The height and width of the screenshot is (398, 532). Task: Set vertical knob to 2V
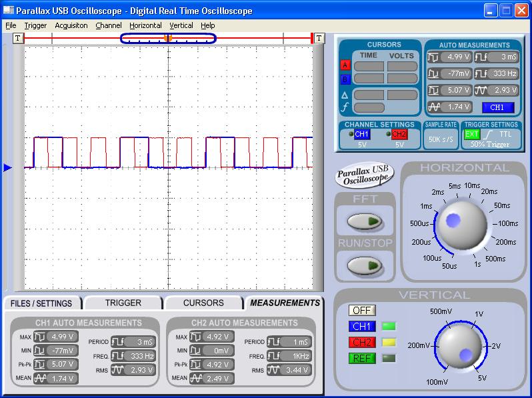click(x=496, y=347)
